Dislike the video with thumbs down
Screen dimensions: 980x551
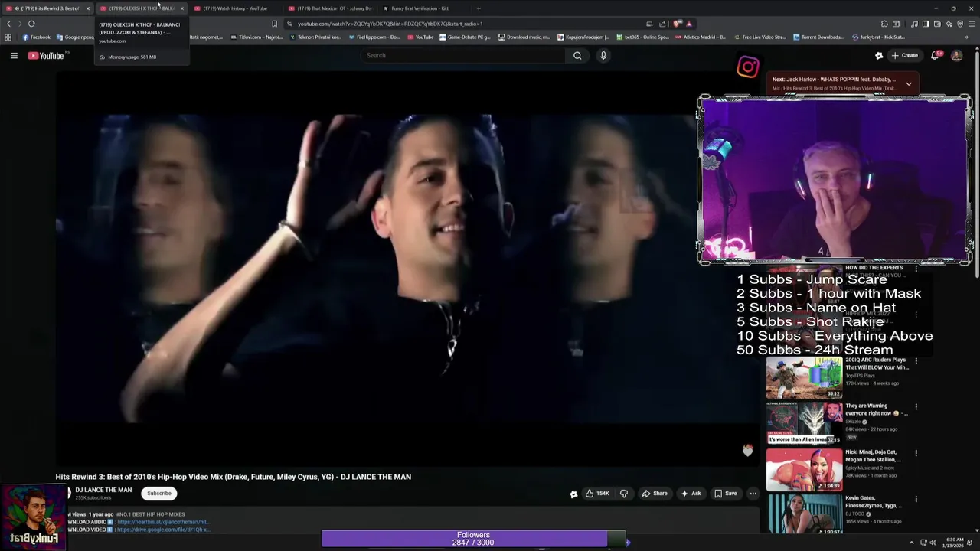(x=623, y=494)
